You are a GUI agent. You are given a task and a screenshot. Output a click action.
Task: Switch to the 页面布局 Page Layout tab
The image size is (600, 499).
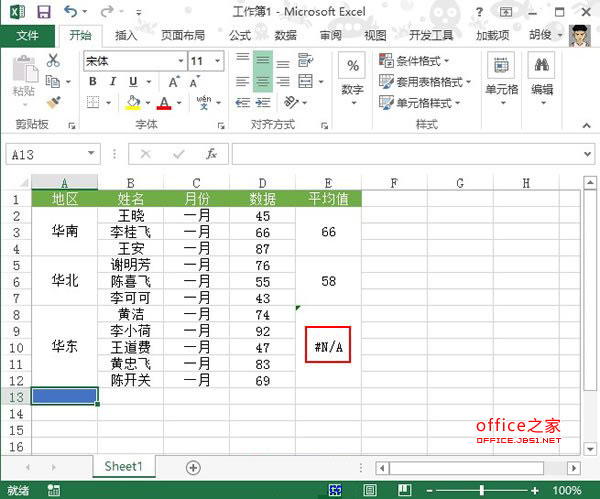[x=183, y=36]
